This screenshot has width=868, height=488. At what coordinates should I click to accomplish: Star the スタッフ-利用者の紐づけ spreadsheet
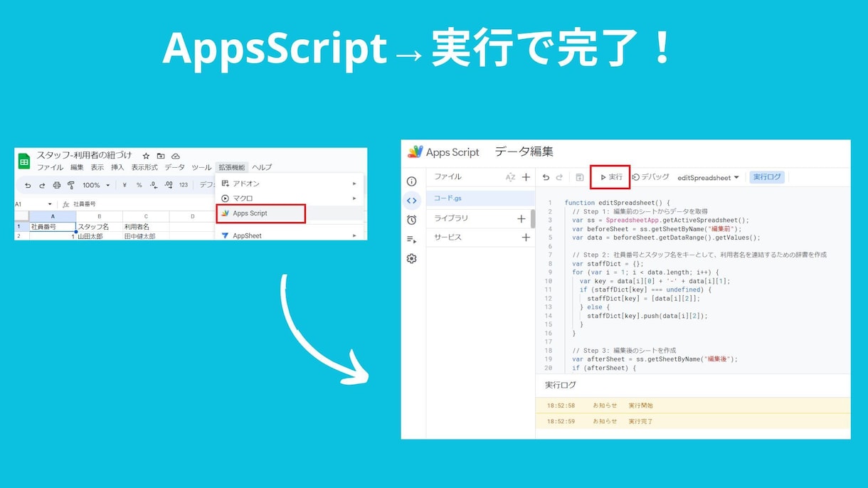(146, 156)
